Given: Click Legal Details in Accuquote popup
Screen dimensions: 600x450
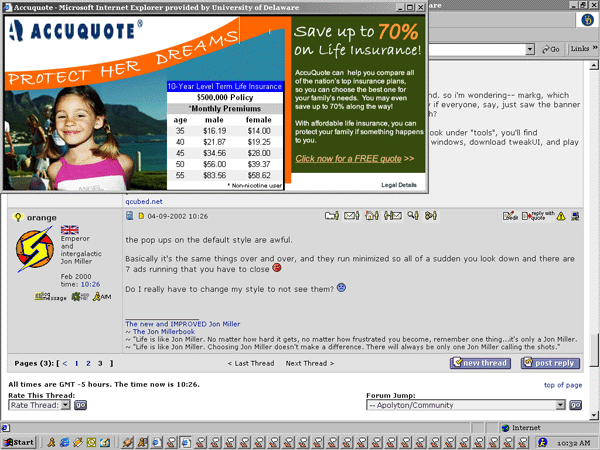Looking at the screenshot, I should tap(399, 185).
